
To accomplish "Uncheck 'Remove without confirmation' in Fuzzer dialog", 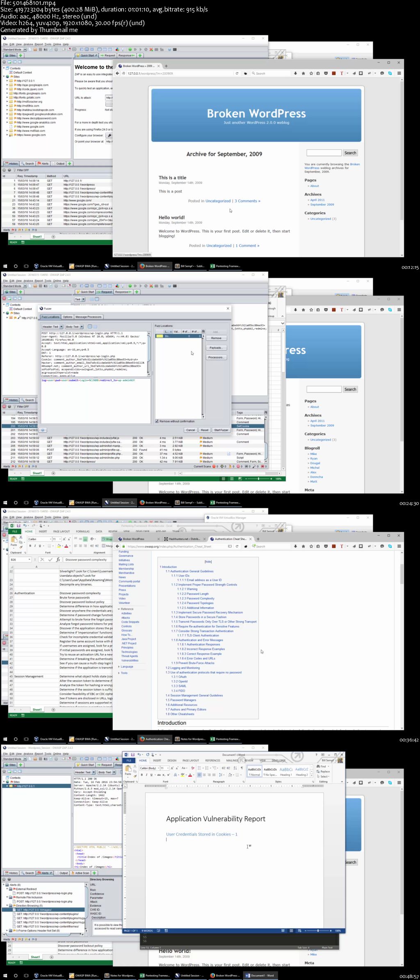I will [157, 421].
